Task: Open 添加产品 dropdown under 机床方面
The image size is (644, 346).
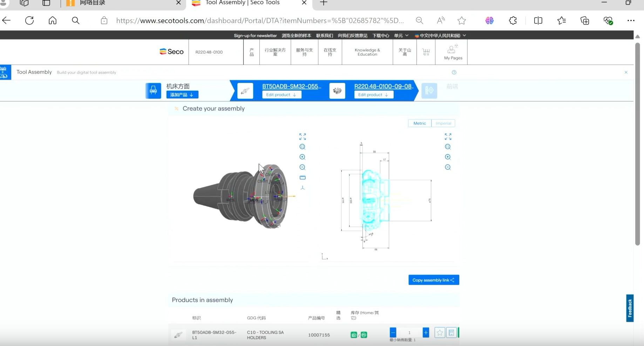Action: pyautogui.click(x=182, y=95)
